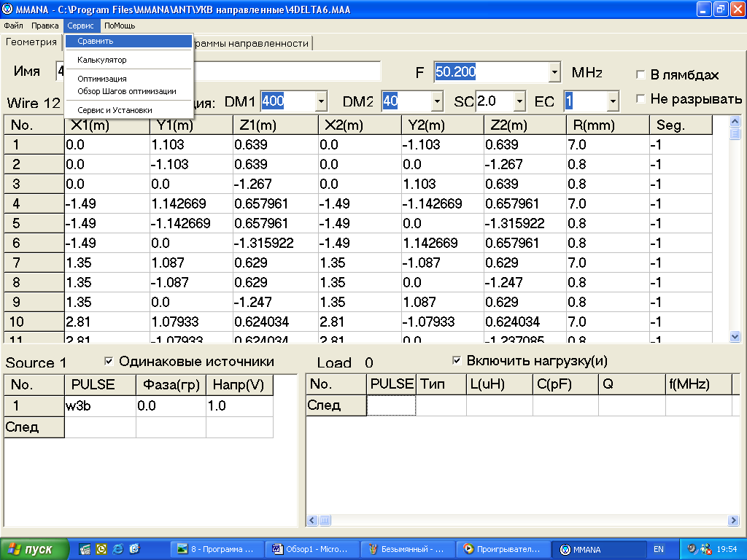747x560 pixels.
Task: Select the R(mm) column header
Action: point(608,125)
